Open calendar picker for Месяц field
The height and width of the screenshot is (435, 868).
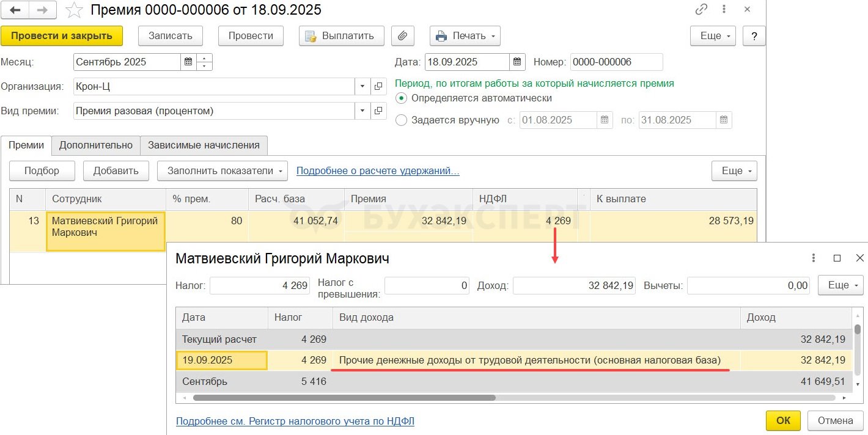188,62
